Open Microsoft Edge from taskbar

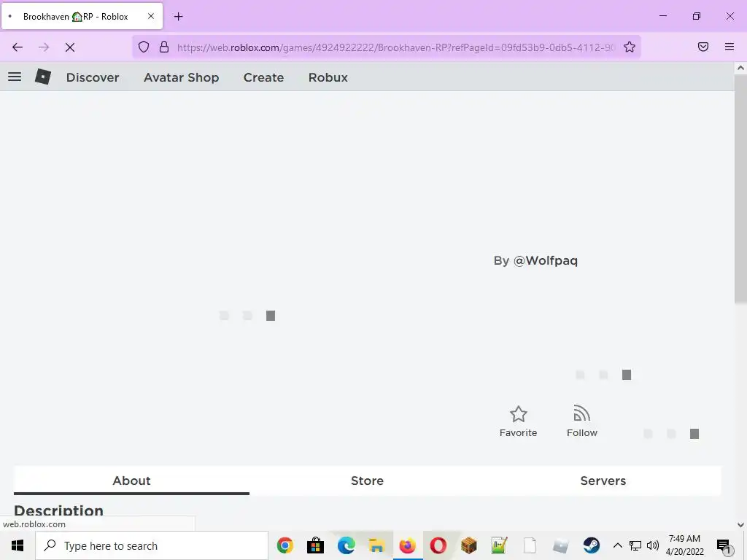tap(347, 545)
